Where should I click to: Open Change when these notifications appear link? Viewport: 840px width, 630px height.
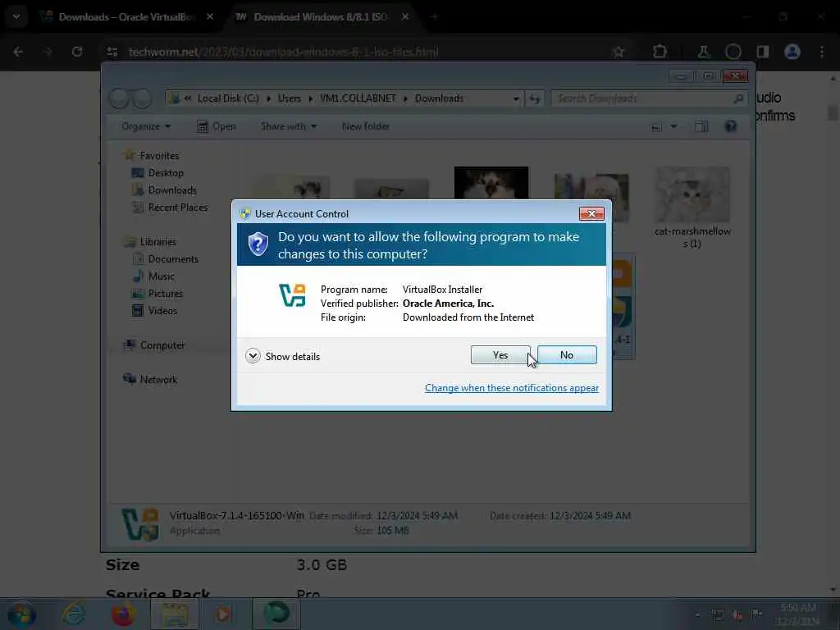click(x=512, y=388)
